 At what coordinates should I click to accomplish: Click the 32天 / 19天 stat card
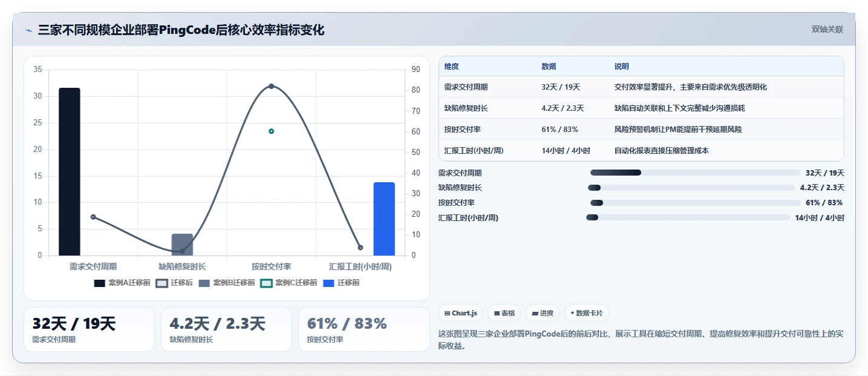89,329
